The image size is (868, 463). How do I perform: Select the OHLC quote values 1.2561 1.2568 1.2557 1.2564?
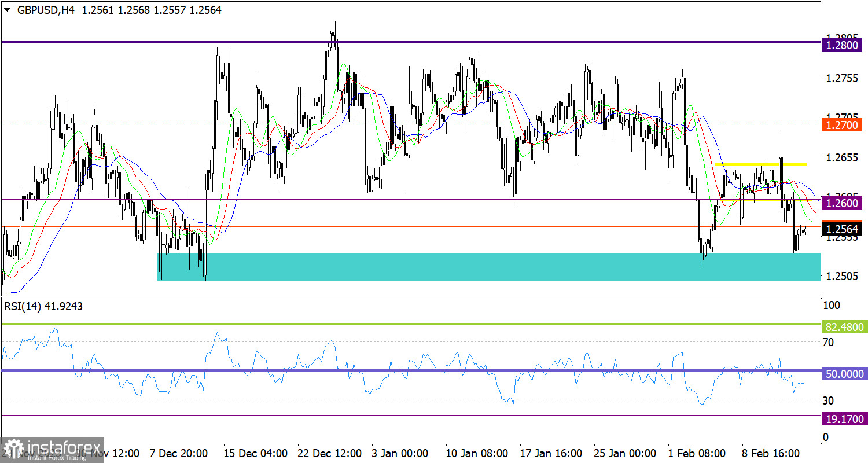(x=152, y=10)
